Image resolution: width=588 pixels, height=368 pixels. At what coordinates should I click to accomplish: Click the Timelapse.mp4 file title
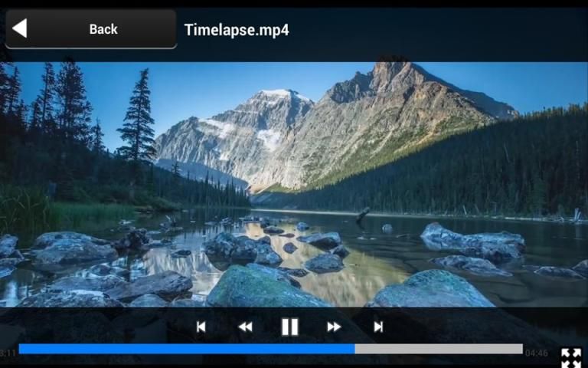(x=237, y=30)
